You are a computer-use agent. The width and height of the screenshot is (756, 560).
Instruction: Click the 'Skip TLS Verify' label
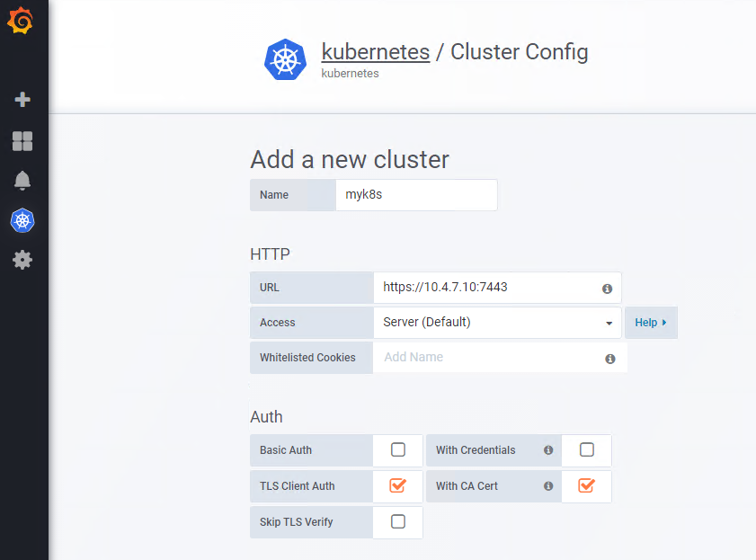(x=296, y=522)
